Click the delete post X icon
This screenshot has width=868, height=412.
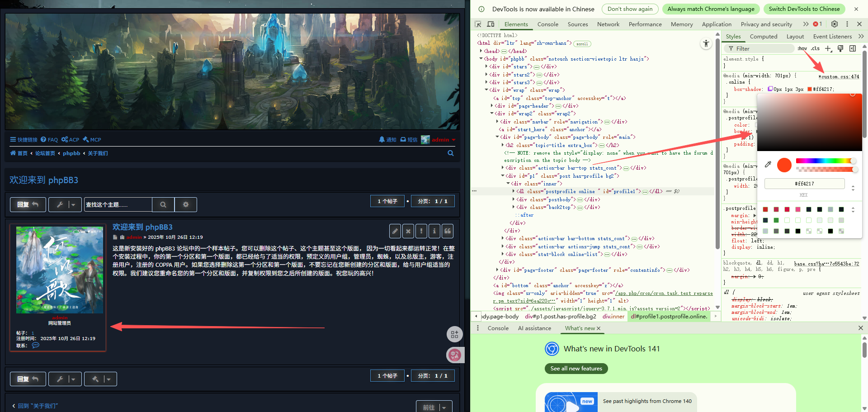tap(408, 231)
